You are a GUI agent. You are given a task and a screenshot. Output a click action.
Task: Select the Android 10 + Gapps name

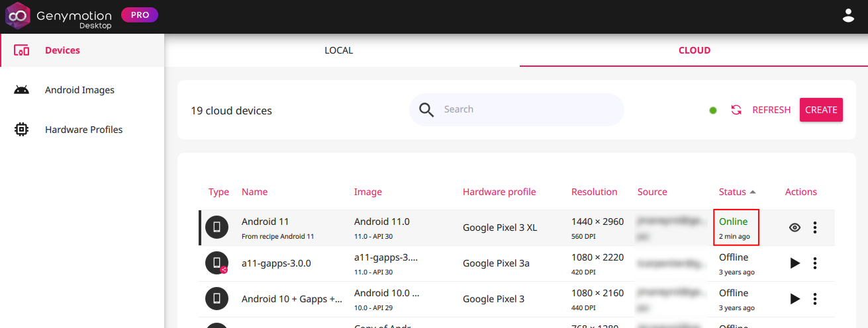tap(292, 299)
